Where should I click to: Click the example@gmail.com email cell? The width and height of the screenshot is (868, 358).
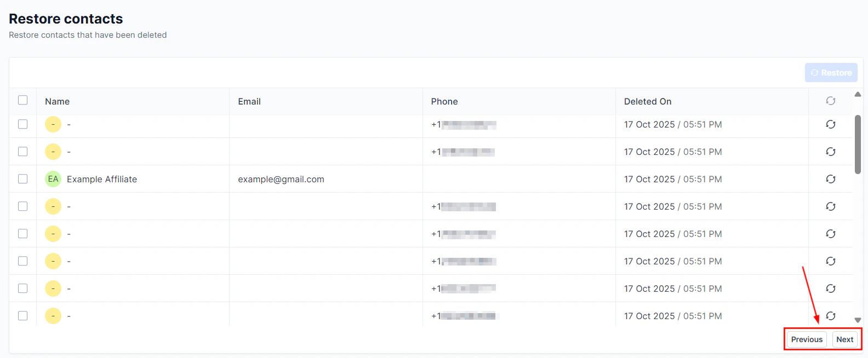281,179
